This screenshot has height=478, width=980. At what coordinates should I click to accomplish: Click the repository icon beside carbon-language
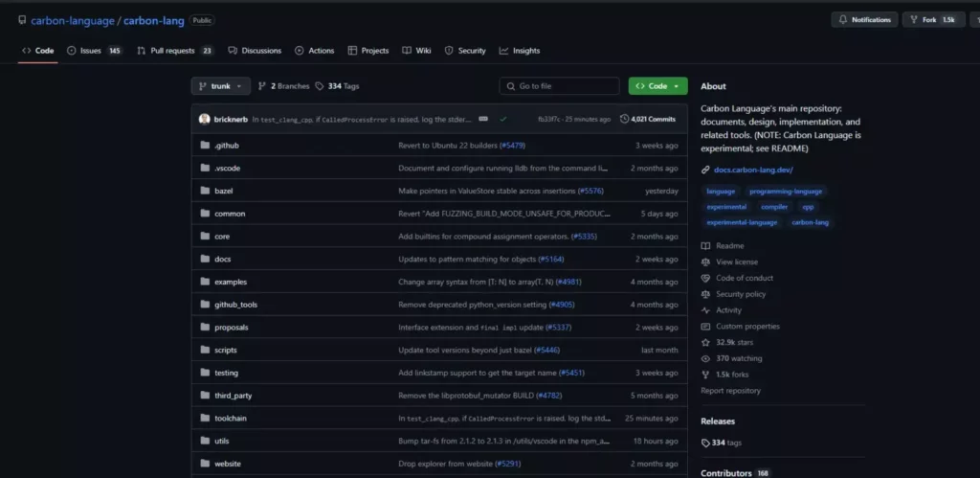(23, 21)
